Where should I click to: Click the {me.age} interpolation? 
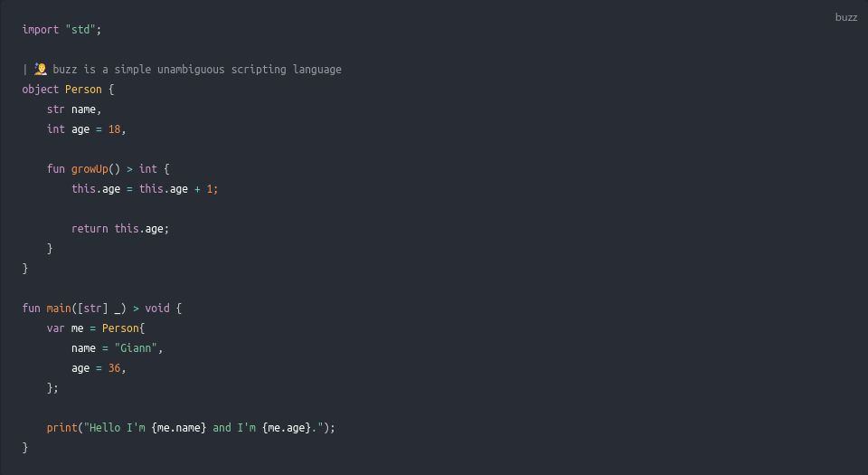pyautogui.click(x=287, y=428)
